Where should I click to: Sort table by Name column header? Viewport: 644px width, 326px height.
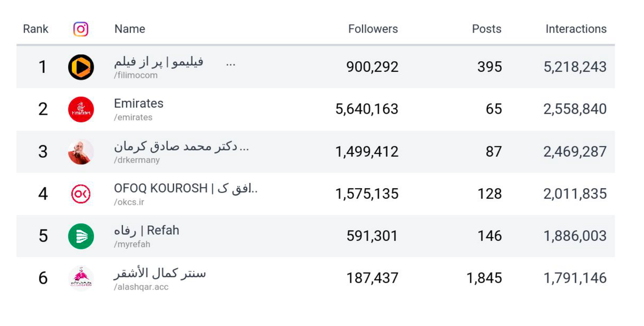130,29
